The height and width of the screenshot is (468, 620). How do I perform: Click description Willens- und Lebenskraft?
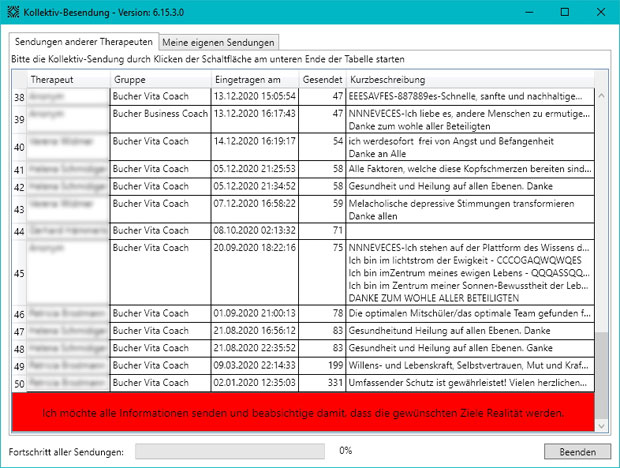point(470,366)
